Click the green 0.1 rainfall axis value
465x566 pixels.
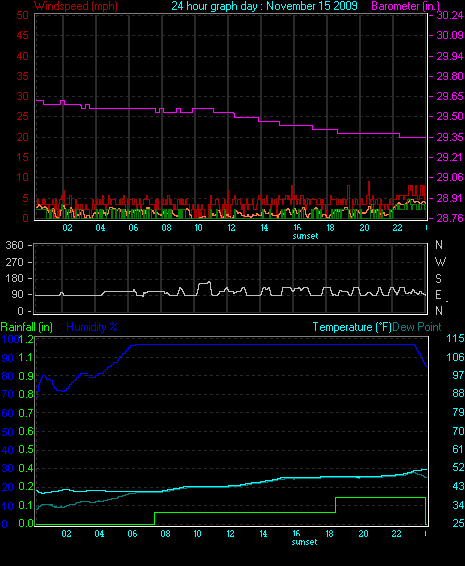tap(26, 505)
